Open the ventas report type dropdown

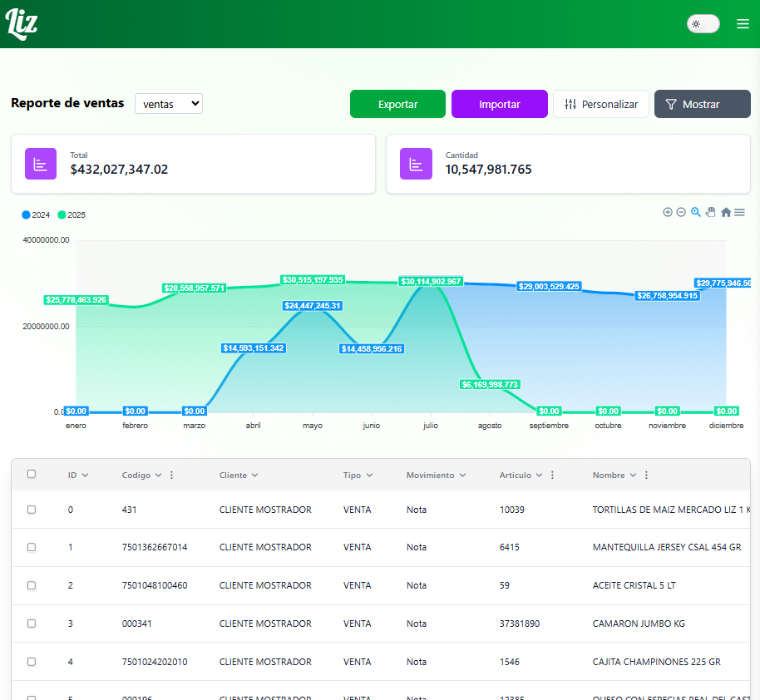(x=169, y=104)
